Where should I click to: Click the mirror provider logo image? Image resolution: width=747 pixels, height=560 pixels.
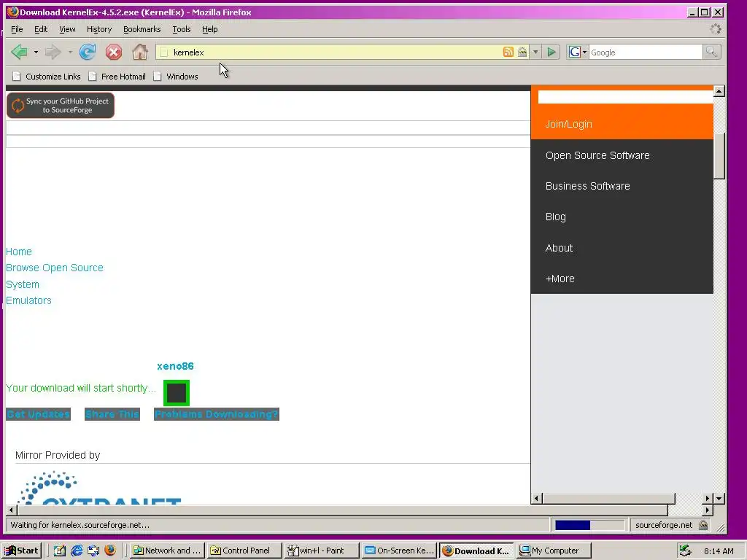point(99,488)
